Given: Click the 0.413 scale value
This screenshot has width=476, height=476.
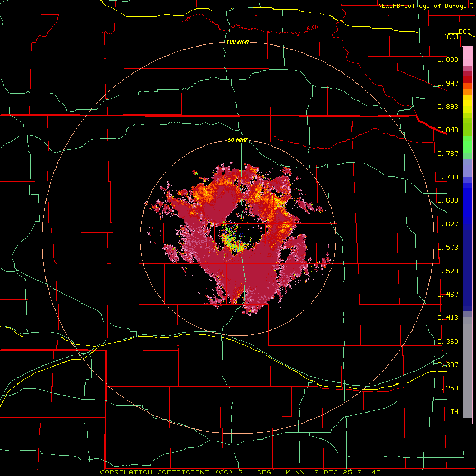Looking at the screenshot, I should coord(448,318).
